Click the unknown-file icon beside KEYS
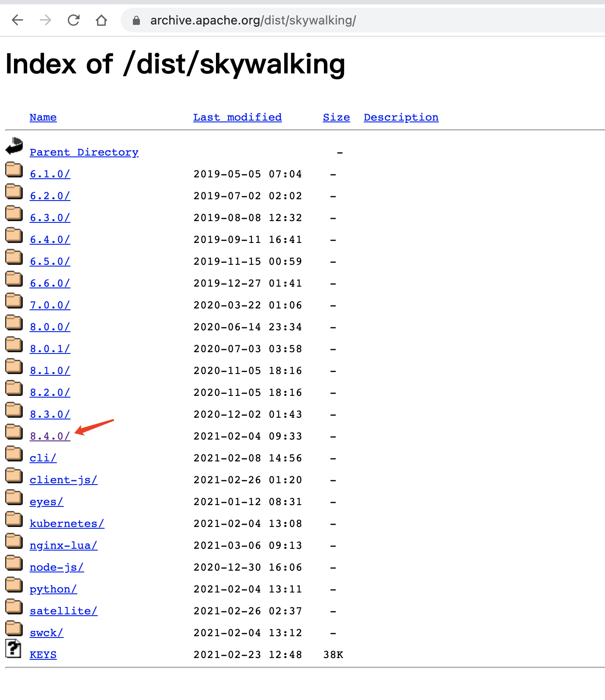 [14, 648]
